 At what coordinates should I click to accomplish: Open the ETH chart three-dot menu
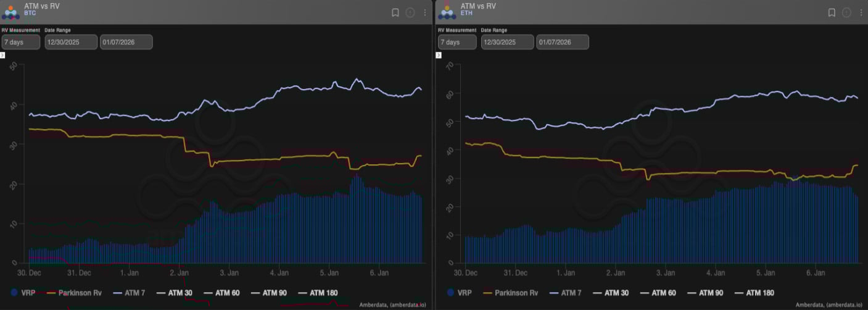(x=861, y=12)
